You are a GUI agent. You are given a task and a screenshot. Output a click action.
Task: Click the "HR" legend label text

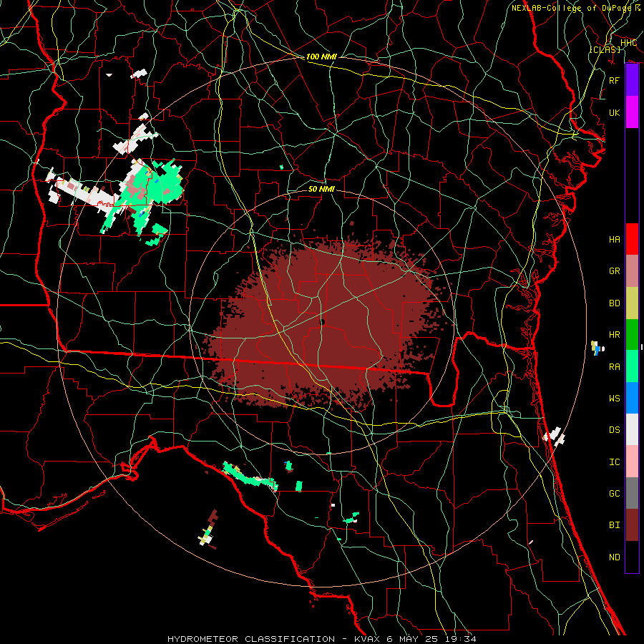pos(614,335)
